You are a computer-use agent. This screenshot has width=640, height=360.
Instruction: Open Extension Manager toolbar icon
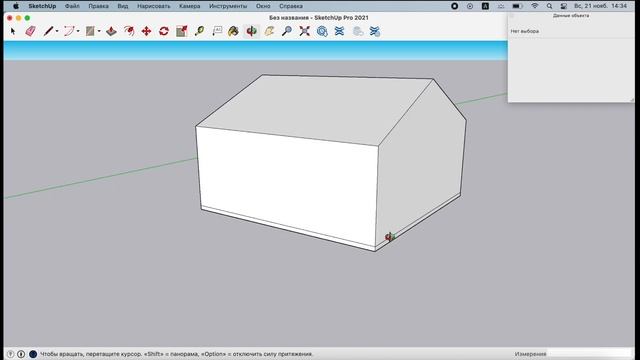[x=375, y=31]
